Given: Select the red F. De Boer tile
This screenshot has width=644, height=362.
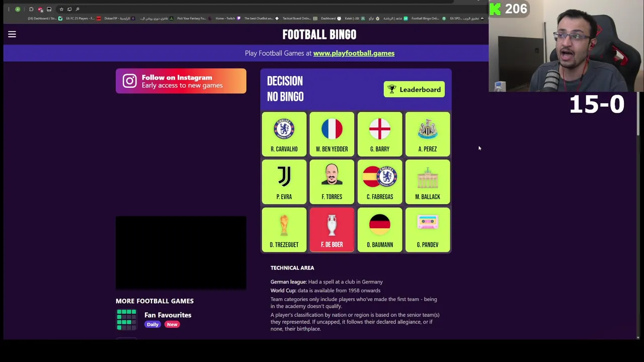Looking at the screenshot, I should tap(332, 230).
